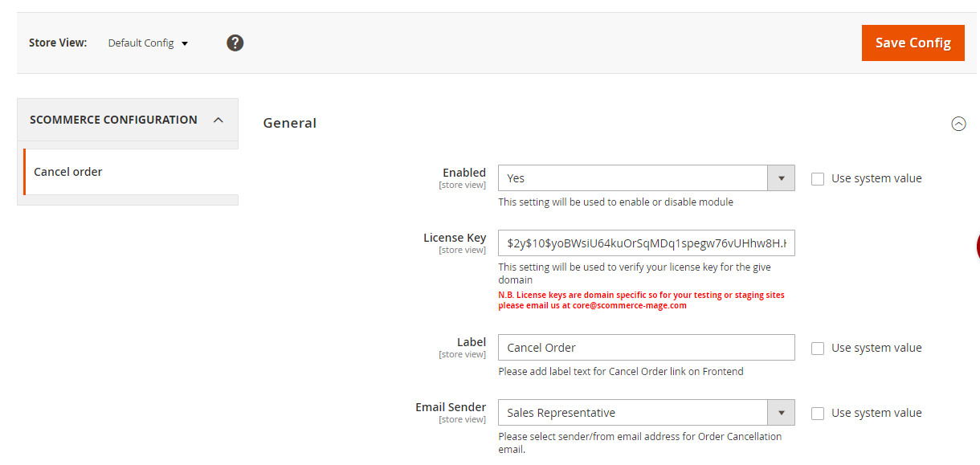Click into the Label field containing Cancel Order
980x465 pixels.
pyautogui.click(x=646, y=348)
